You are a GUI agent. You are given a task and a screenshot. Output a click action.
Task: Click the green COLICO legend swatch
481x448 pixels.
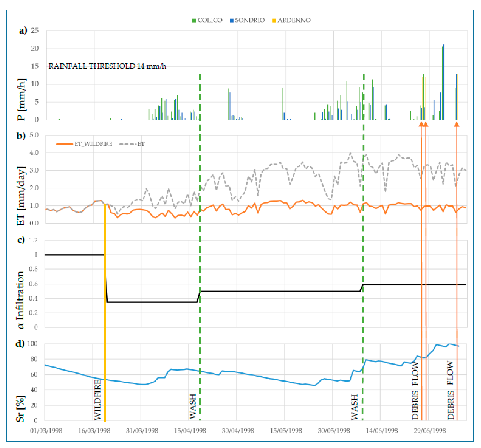(x=194, y=21)
